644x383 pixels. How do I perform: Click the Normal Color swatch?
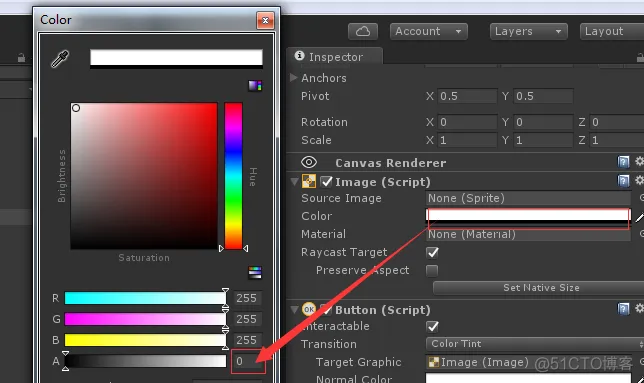tap(529, 378)
